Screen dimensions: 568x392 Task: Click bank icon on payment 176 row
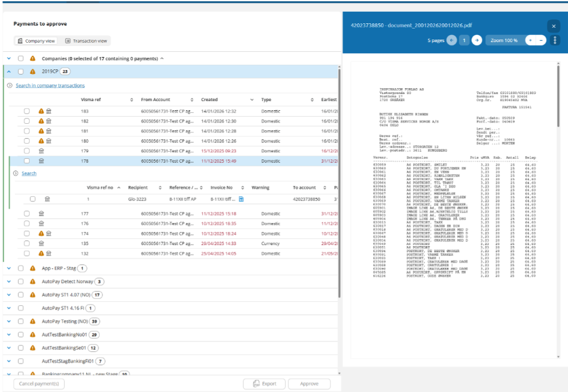tap(41, 224)
